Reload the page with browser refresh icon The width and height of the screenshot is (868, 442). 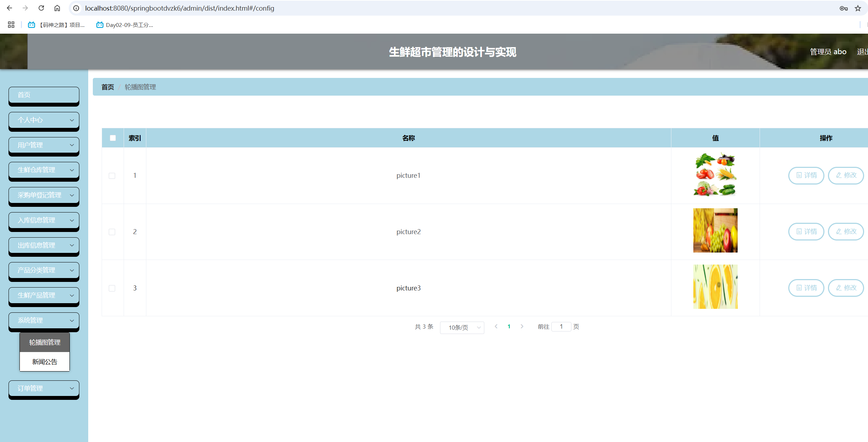[x=41, y=8]
